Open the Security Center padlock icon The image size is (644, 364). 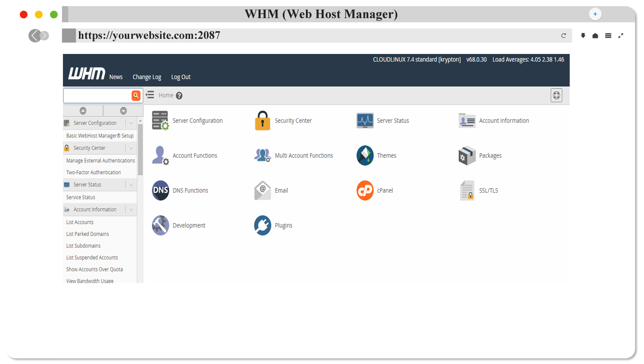pyautogui.click(x=262, y=121)
